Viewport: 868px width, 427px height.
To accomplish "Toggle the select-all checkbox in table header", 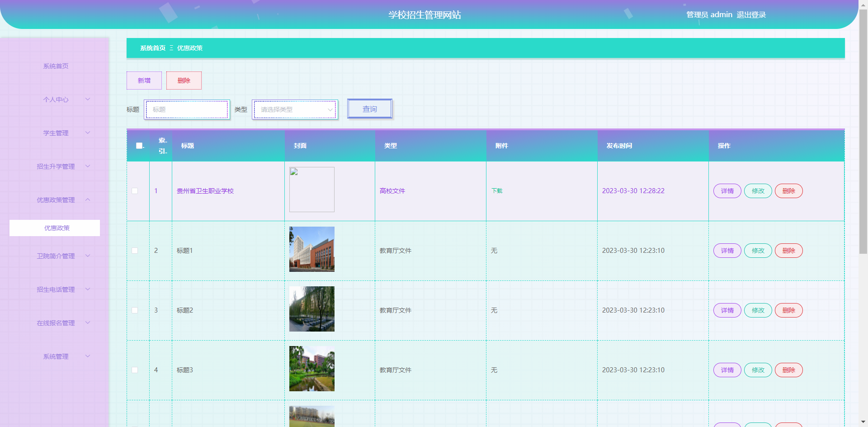I will (139, 146).
